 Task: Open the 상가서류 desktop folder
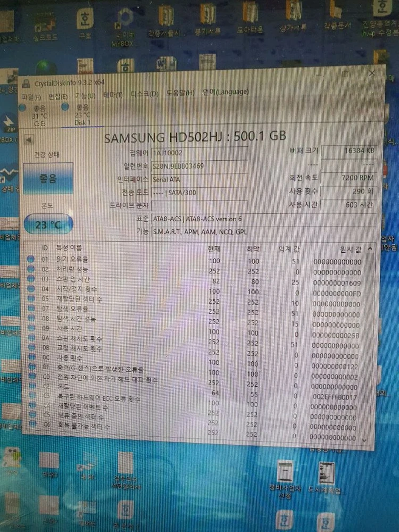(293, 16)
